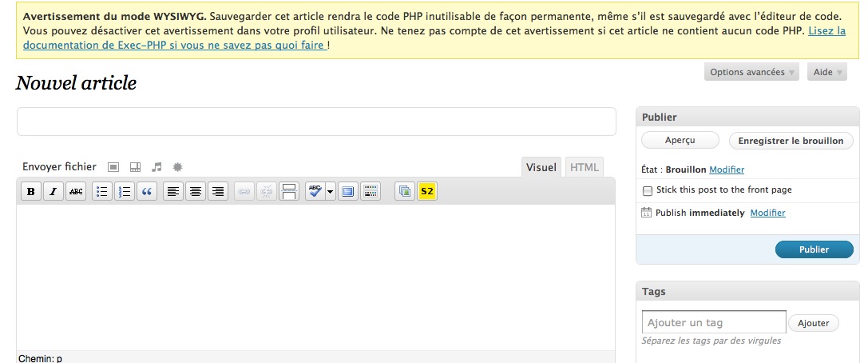The width and height of the screenshot is (868, 363).
Task: Click the blue Publier button
Action: tap(814, 249)
